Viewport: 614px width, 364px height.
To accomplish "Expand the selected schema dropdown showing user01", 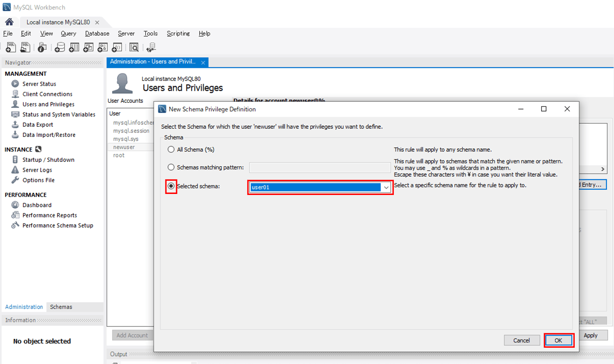I will (x=386, y=187).
